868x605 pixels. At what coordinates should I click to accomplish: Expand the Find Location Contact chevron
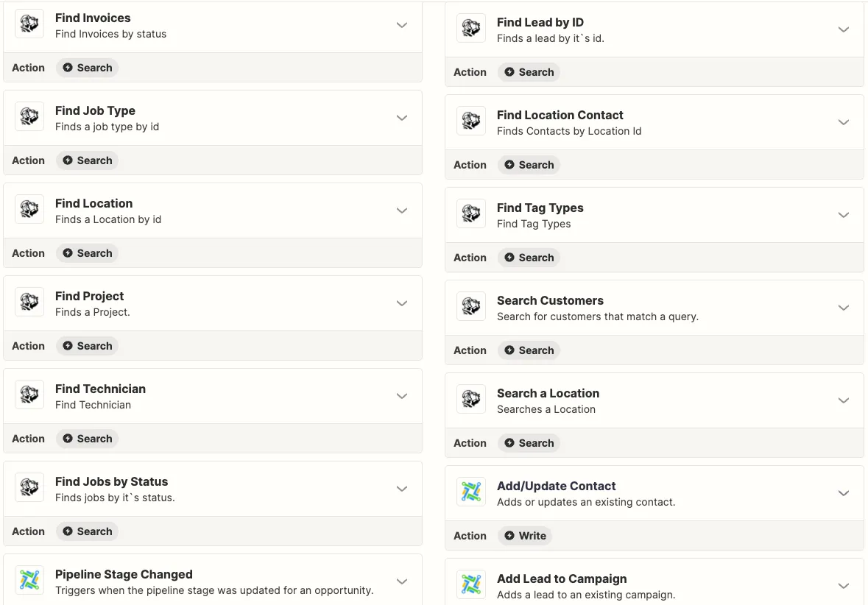pyautogui.click(x=844, y=122)
